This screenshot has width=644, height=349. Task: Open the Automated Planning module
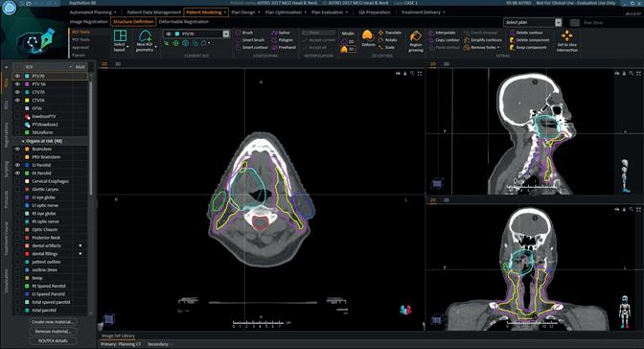[x=91, y=12]
